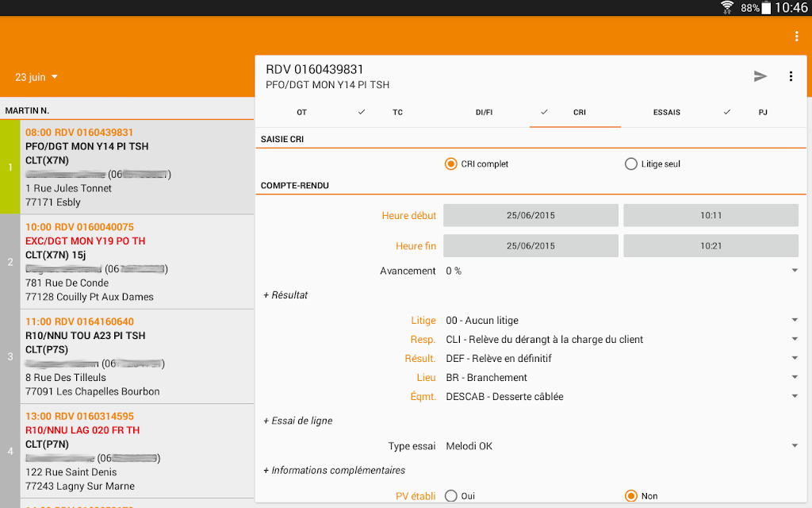The image size is (812, 508).
Task: Switch to the OT tab
Action: tap(301, 113)
